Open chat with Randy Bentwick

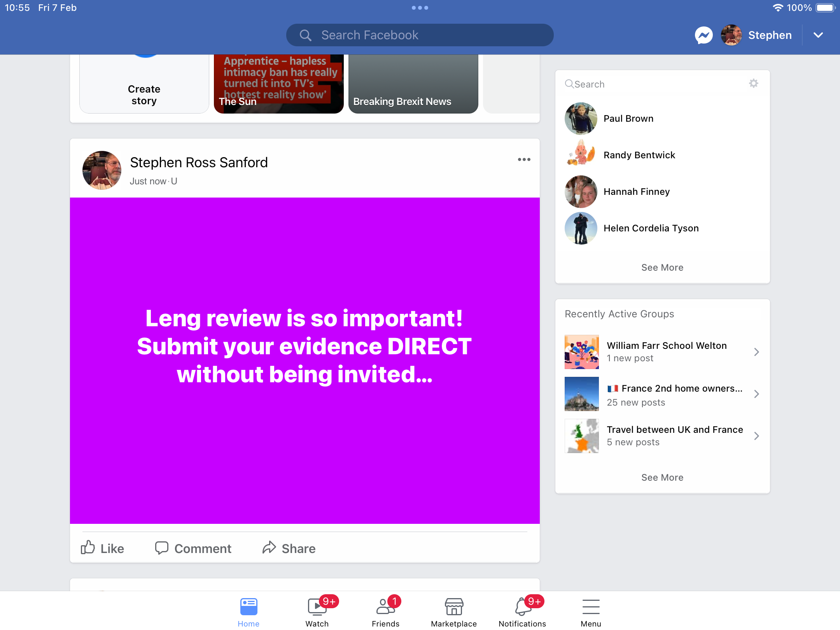point(663,155)
